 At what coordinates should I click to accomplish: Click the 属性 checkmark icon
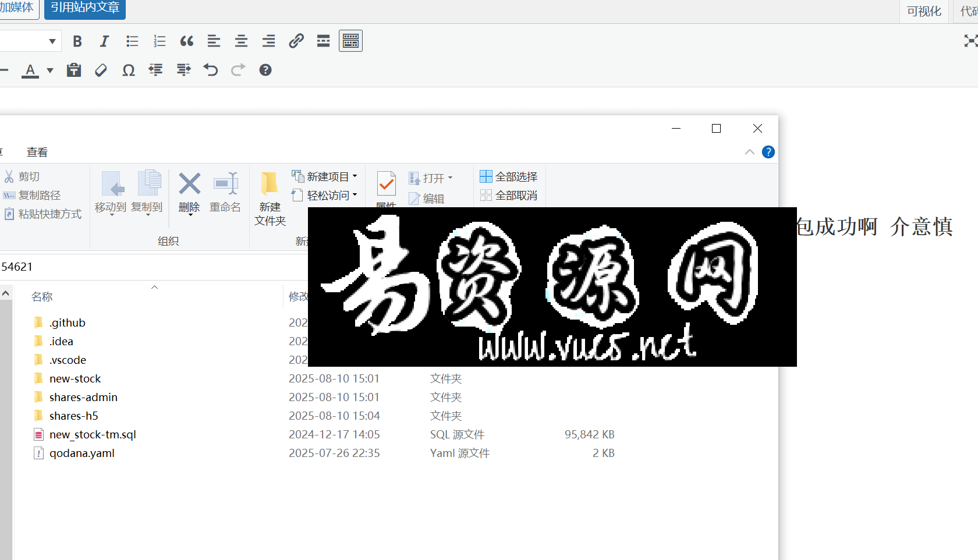pyautogui.click(x=387, y=184)
